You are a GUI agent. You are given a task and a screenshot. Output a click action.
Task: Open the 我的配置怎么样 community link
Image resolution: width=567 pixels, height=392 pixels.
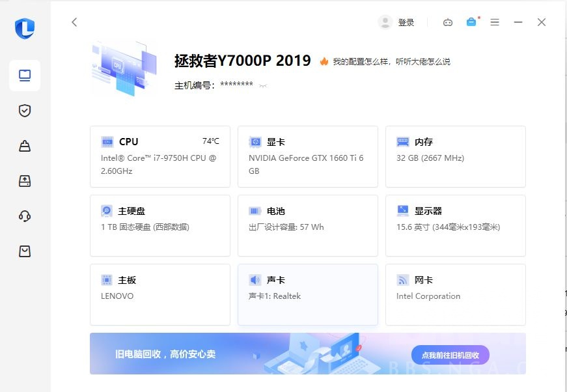click(x=392, y=62)
